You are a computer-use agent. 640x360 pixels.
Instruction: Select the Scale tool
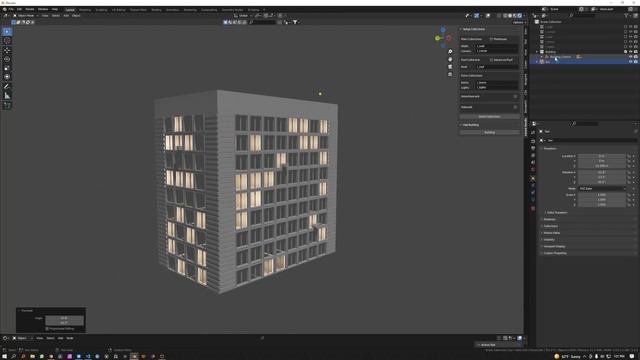(x=7, y=68)
